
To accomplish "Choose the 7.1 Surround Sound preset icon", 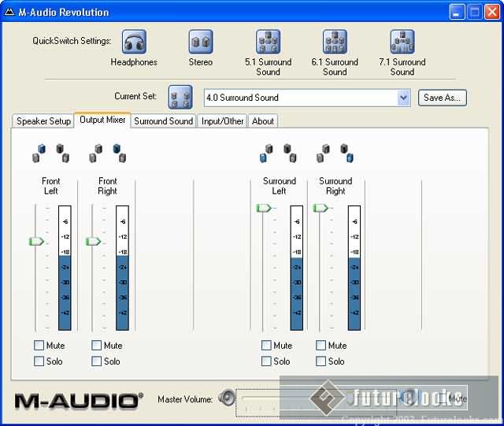I will coord(402,42).
